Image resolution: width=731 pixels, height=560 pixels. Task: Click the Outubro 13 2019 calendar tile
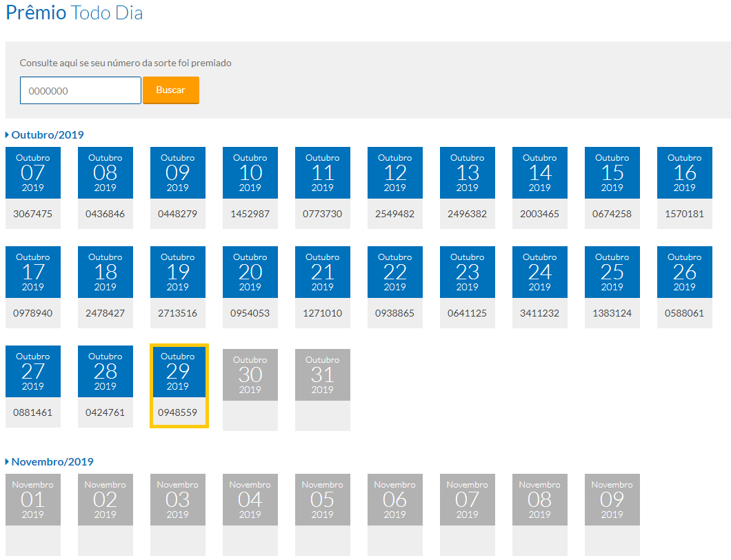click(x=468, y=172)
